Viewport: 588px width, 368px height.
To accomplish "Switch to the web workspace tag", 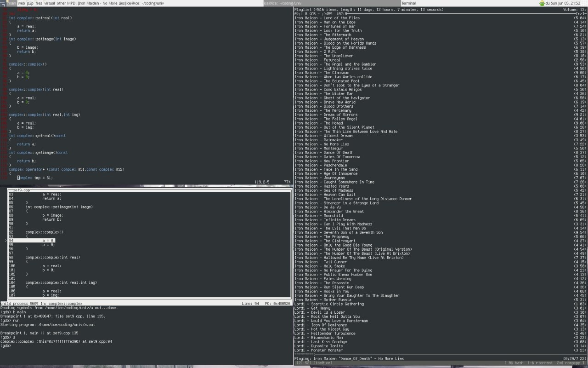I will 21,3.
